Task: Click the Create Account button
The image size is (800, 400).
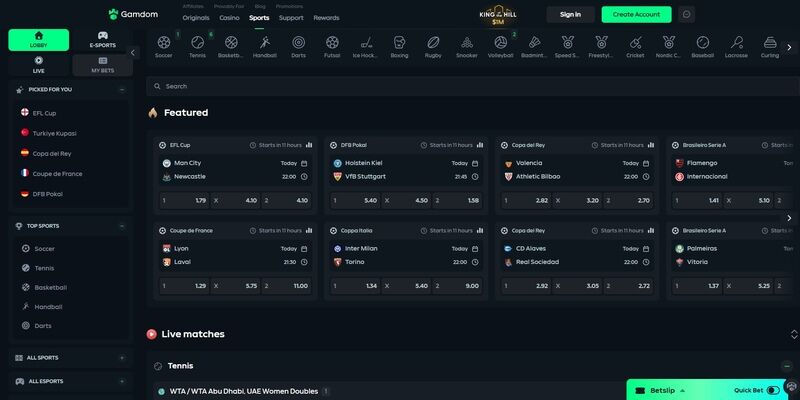Action: coord(637,14)
